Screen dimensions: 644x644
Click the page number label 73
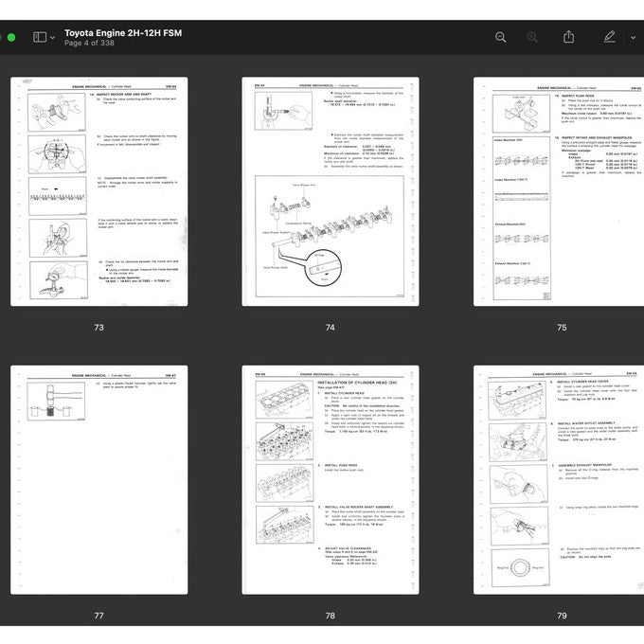pyautogui.click(x=98, y=328)
